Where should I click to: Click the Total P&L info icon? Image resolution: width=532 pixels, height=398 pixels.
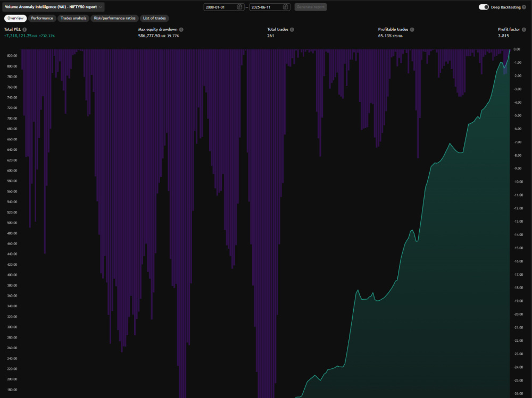point(24,30)
